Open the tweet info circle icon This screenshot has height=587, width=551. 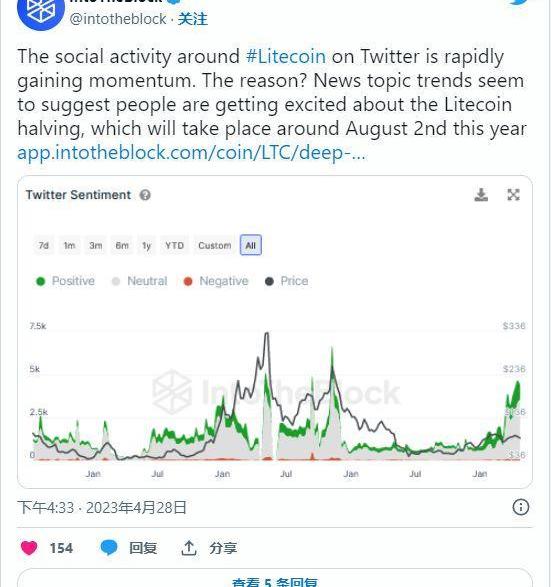tap(521, 507)
